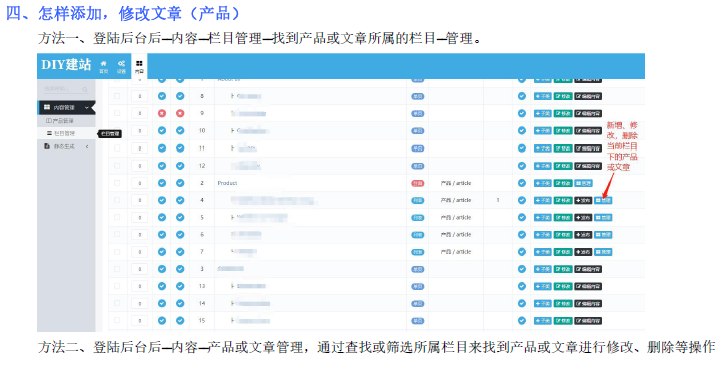Click 产品 / article model text of row 5
Image resolution: width=728 pixels, height=365 pixels.
coord(456,217)
